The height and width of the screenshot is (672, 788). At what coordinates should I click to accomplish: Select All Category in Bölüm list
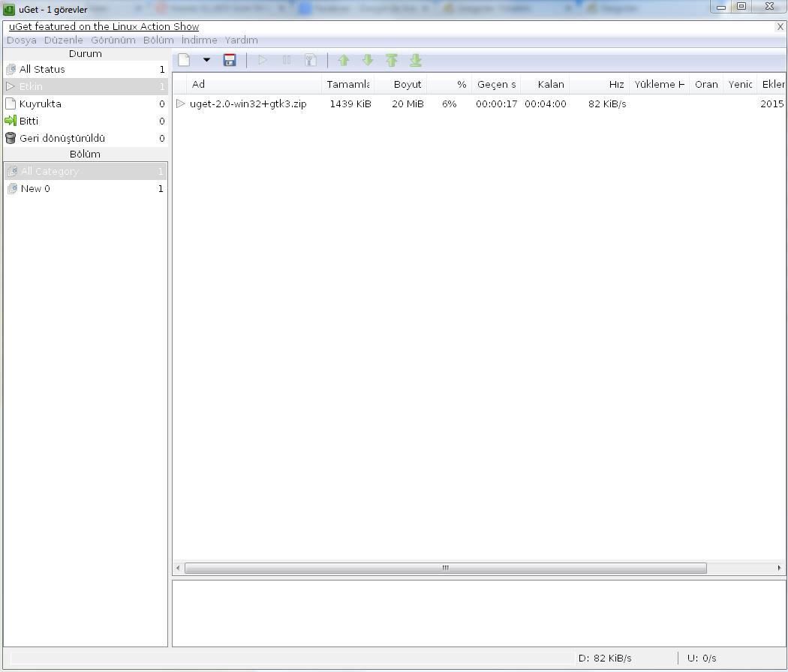[86, 171]
